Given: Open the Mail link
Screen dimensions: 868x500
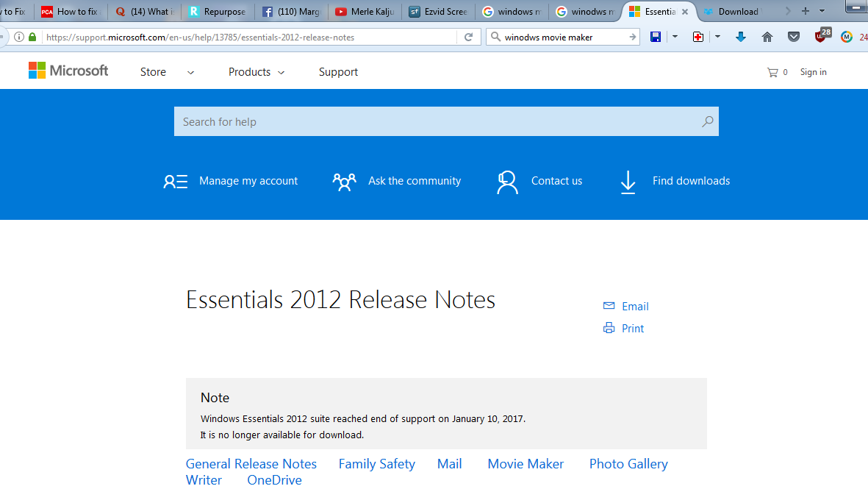Looking at the screenshot, I should click(450, 464).
